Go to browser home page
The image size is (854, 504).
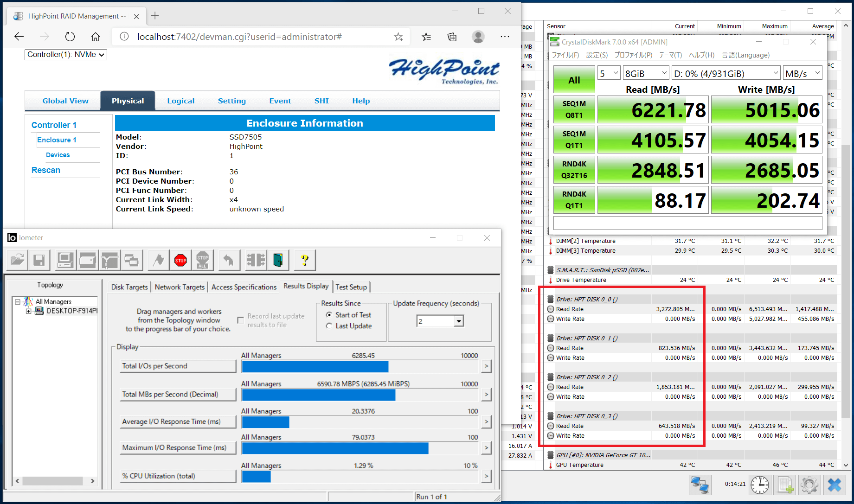[x=96, y=37]
